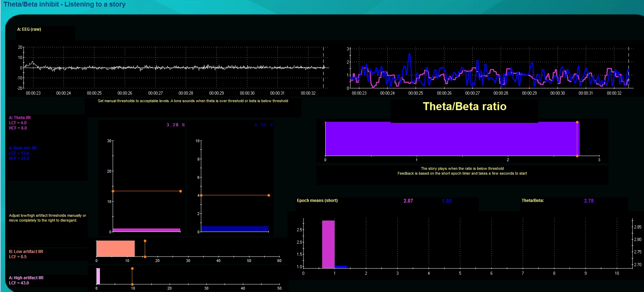Click the A: Theta IIR filter label
644x292 pixels.
(20, 118)
